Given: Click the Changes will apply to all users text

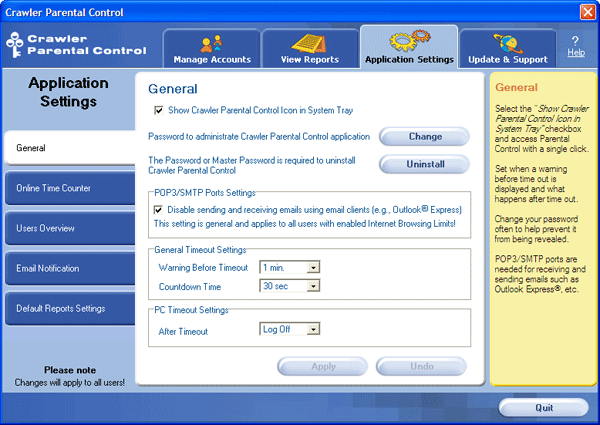Looking at the screenshot, I should (x=70, y=383).
